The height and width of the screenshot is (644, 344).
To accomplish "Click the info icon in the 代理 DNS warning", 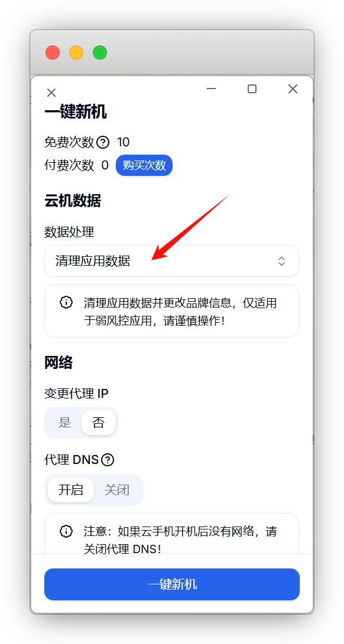I will click(66, 531).
